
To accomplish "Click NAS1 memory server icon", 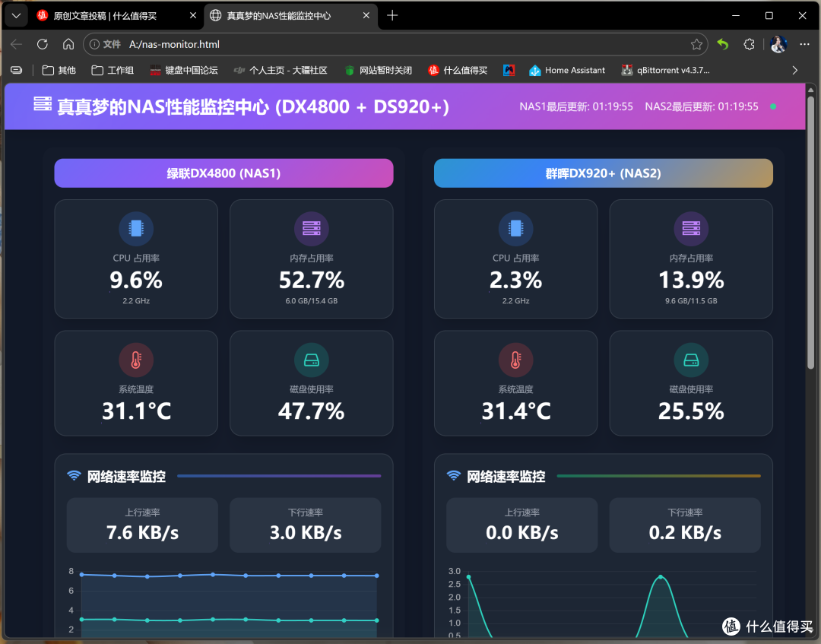I will (x=312, y=228).
